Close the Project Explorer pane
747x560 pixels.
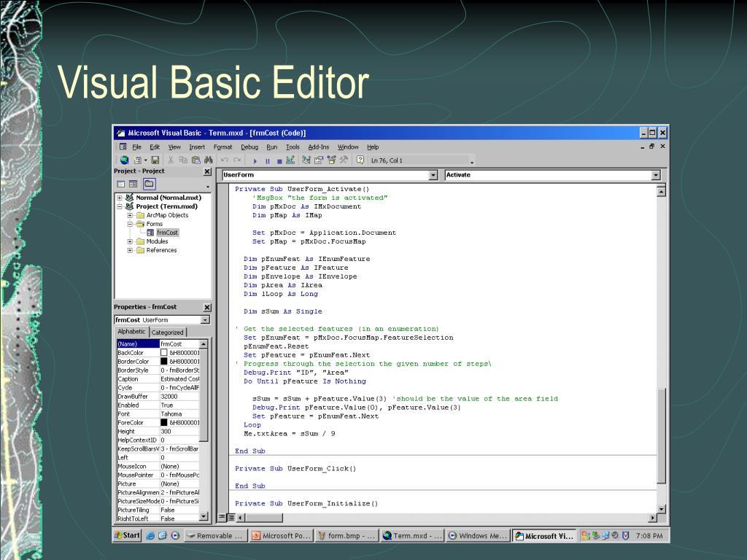[207, 171]
